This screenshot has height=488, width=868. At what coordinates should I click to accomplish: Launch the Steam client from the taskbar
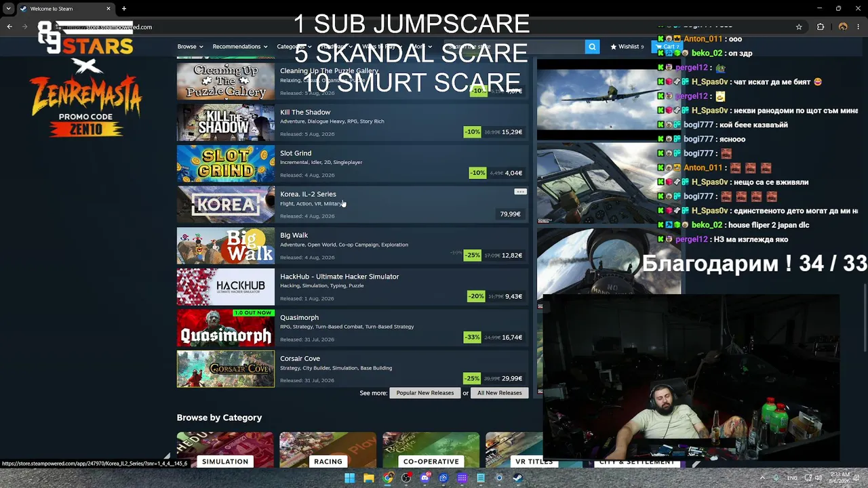pos(517,478)
